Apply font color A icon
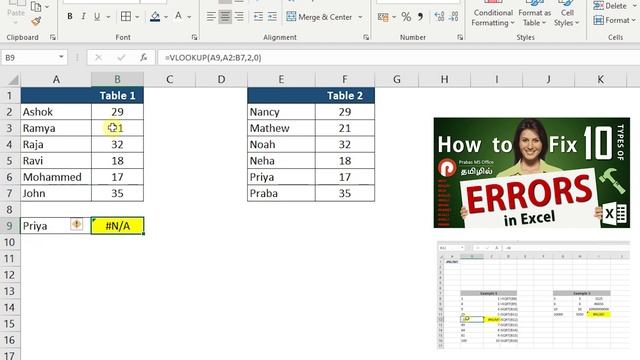Screen dimensions: 640x360 coord(178,16)
